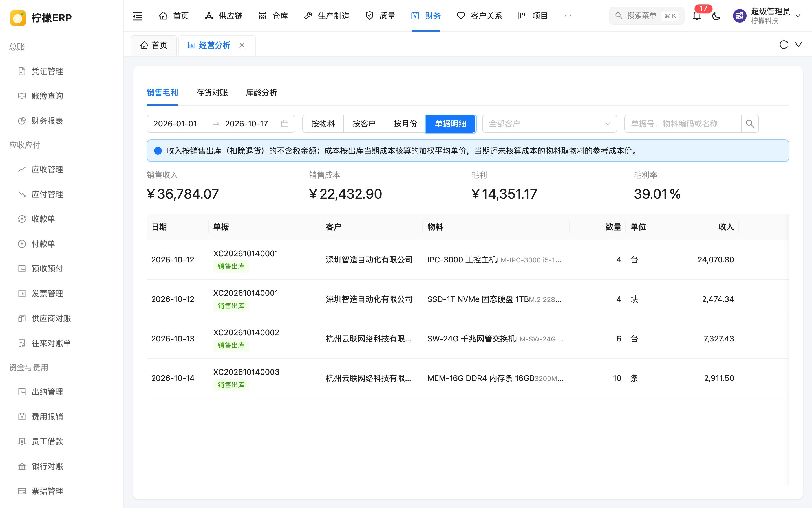Viewport: 812px width, 508px height.
Task: Open the notifications bell
Action: 697,16
